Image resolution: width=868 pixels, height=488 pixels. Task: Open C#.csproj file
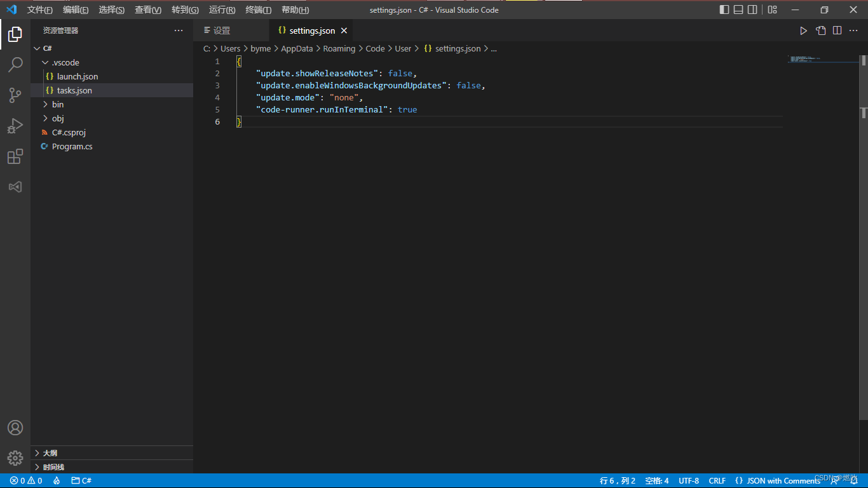pos(112,132)
